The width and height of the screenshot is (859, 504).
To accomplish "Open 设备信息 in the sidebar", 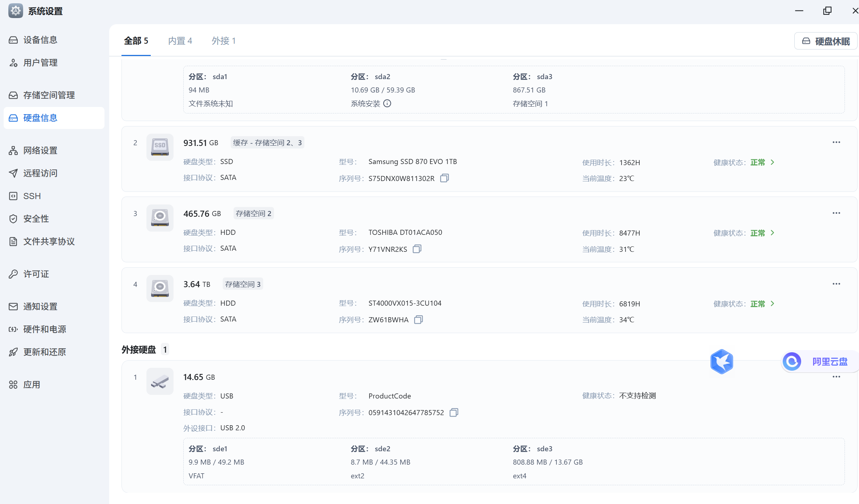I will pyautogui.click(x=40, y=40).
